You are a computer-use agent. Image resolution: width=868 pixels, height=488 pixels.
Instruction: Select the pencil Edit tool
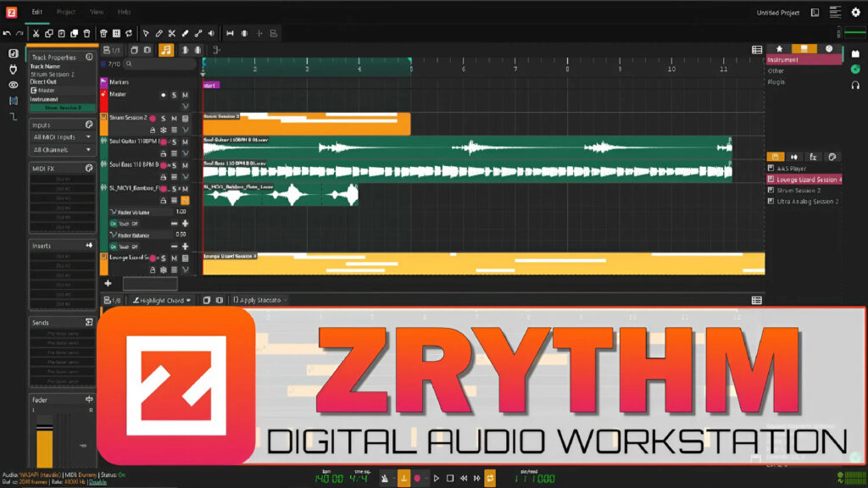[x=159, y=33]
